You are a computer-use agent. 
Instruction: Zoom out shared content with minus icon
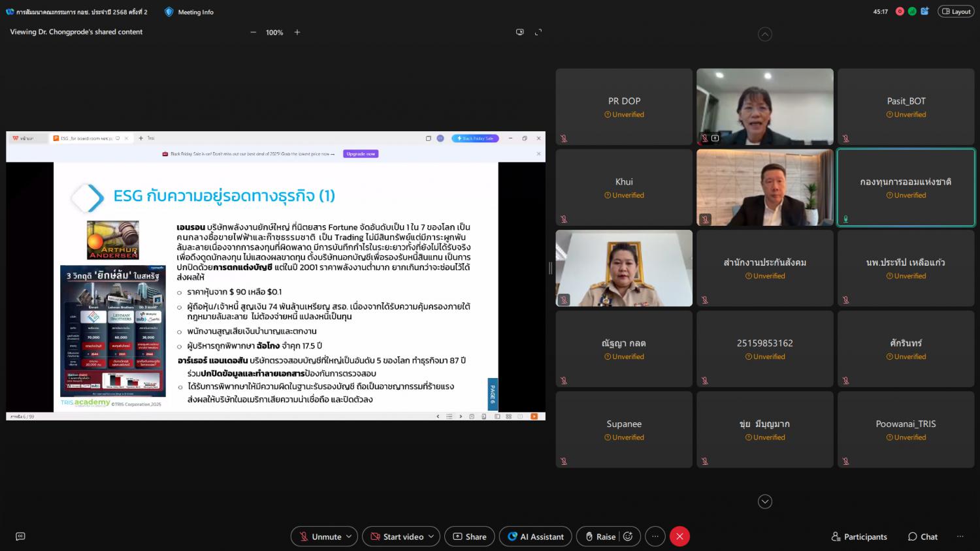coord(253,32)
